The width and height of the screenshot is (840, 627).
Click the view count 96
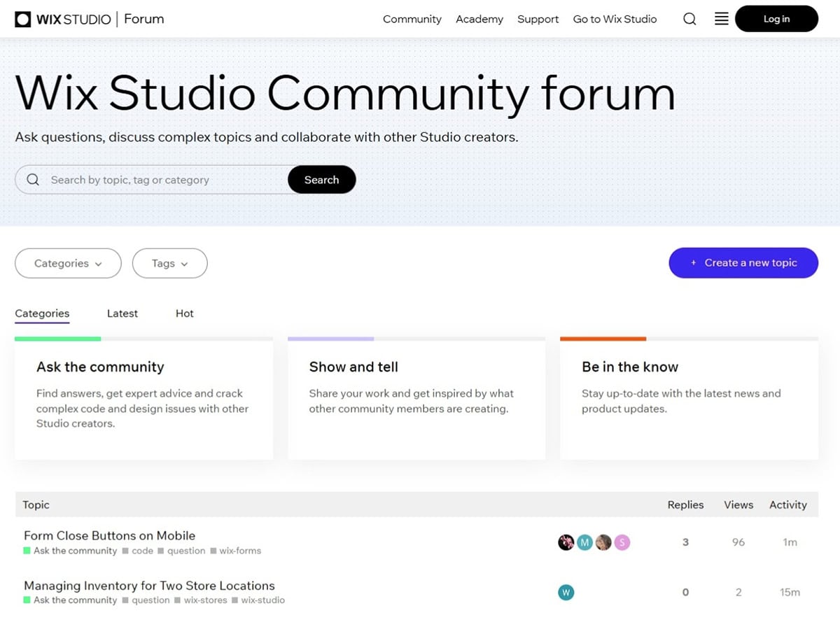pos(738,542)
